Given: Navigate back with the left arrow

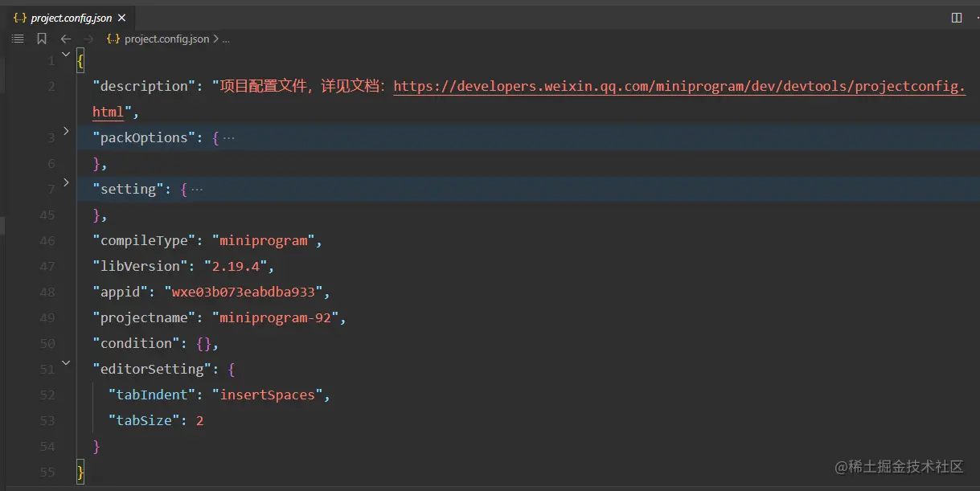Looking at the screenshot, I should (66, 39).
